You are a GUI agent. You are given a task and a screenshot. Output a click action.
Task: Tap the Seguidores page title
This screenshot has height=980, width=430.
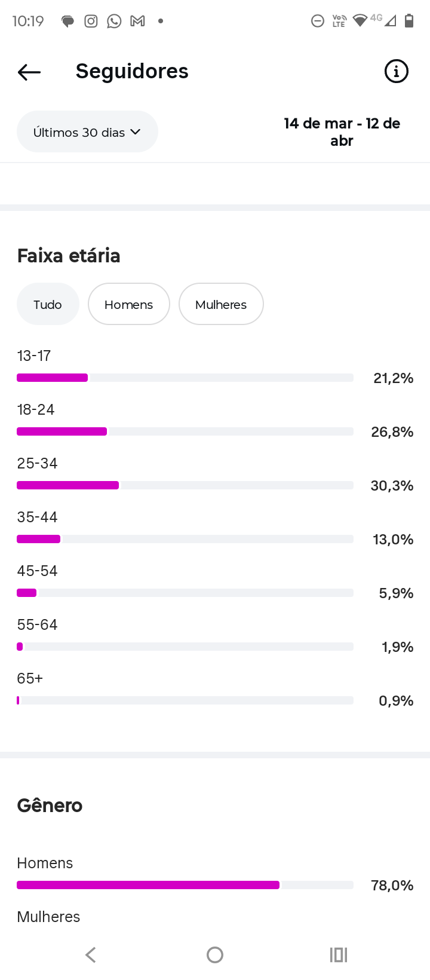pyautogui.click(x=132, y=72)
